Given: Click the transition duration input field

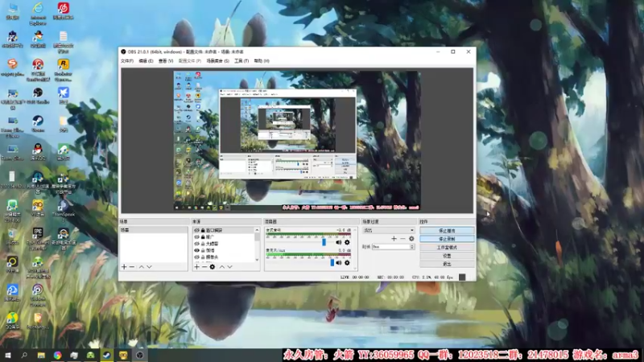Looking at the screenshot, I should (x=391, y=247).
